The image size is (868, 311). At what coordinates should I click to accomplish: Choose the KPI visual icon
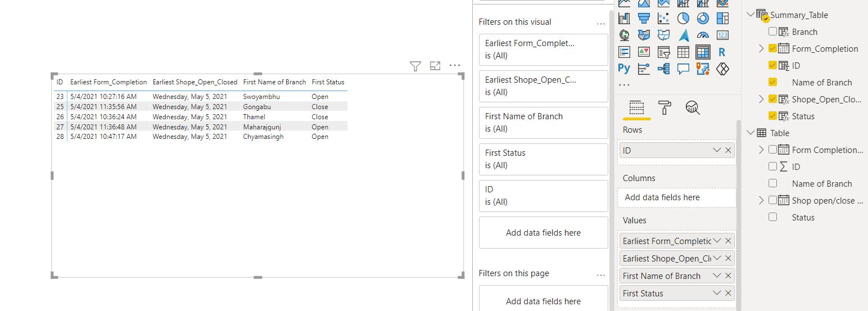644,52
